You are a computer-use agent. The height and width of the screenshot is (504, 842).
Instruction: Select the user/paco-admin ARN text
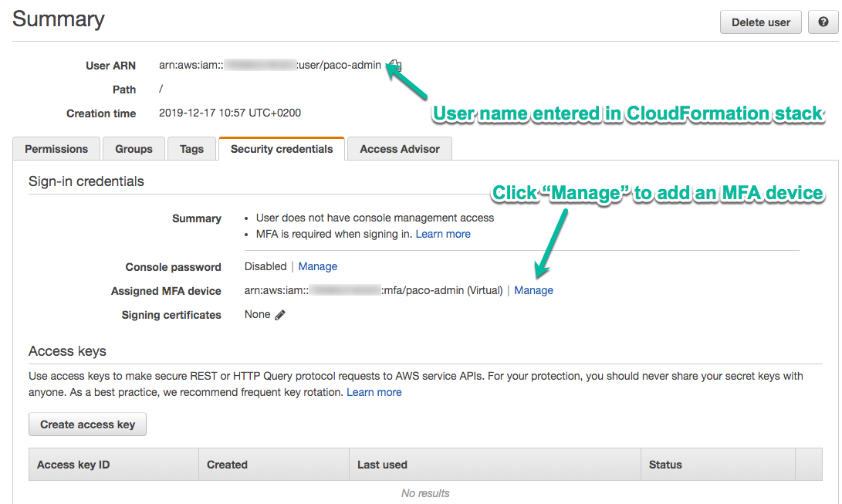coord(270,65)
